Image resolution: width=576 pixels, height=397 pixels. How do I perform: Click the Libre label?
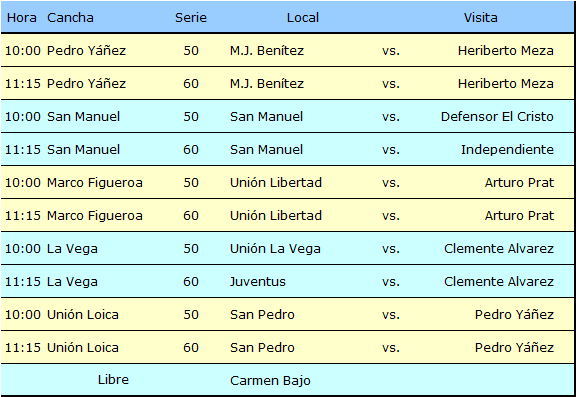(x=113, y=380)
